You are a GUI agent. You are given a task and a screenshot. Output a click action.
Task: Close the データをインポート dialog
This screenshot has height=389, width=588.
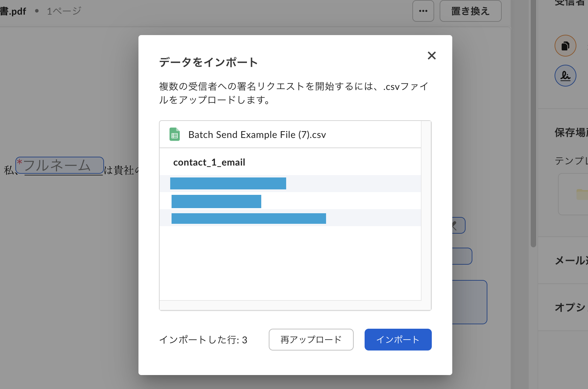[431, 56]
